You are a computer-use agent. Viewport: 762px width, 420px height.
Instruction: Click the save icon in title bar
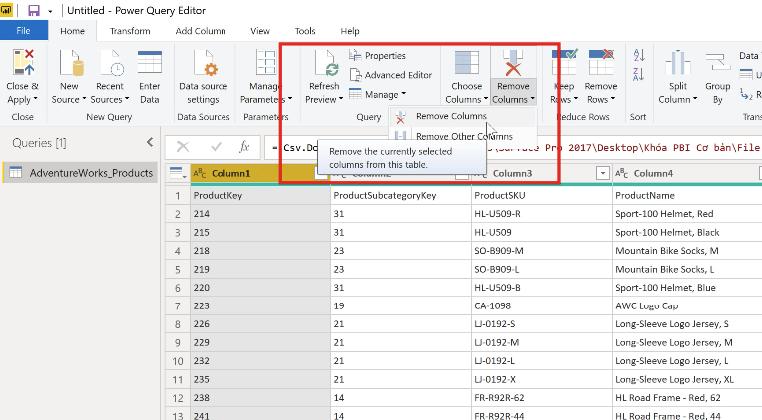point(34,11)
